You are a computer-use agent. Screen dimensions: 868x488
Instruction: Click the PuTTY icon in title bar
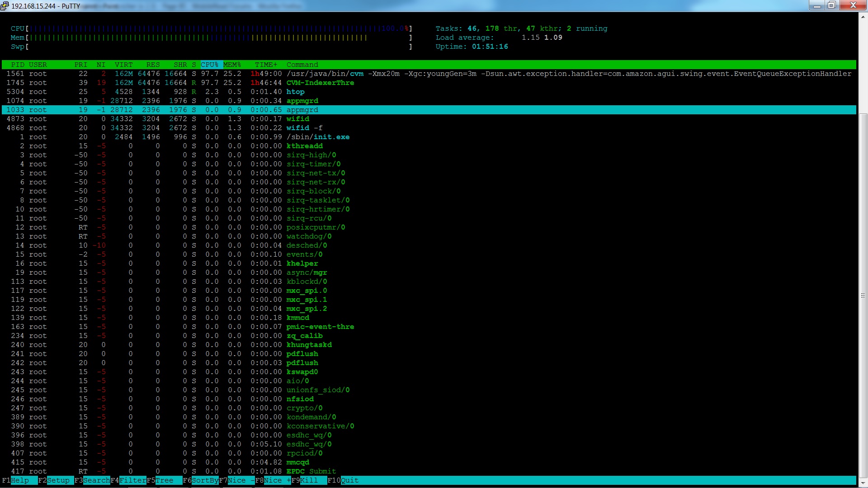click(x=5, y=6)
